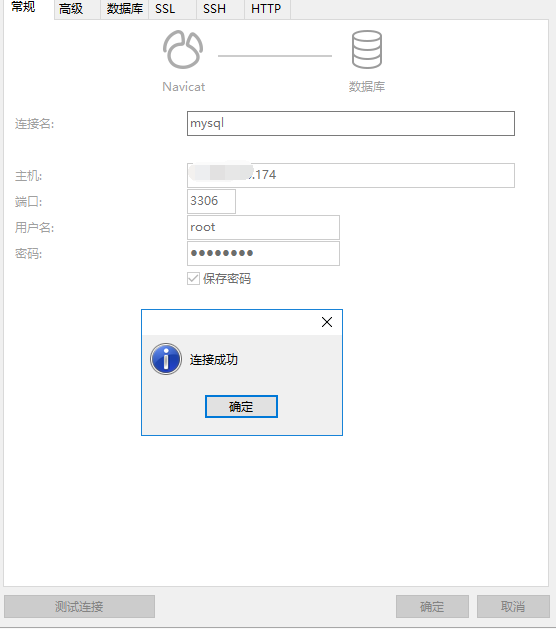Viewport: 556px width, 629px height.
Task: Click the 端口 label
Action: pyautogui.click(x=28, y=201)
